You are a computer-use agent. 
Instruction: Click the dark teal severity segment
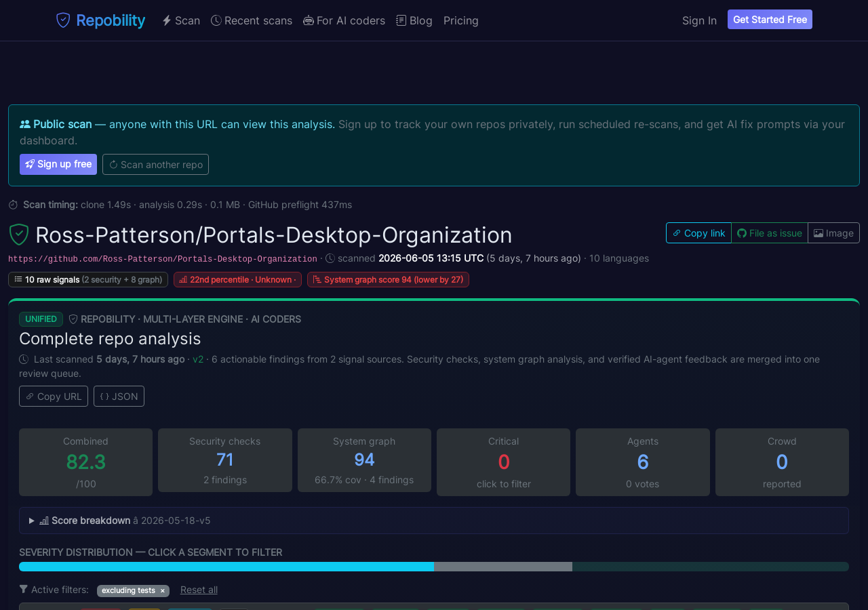(711, 567)
